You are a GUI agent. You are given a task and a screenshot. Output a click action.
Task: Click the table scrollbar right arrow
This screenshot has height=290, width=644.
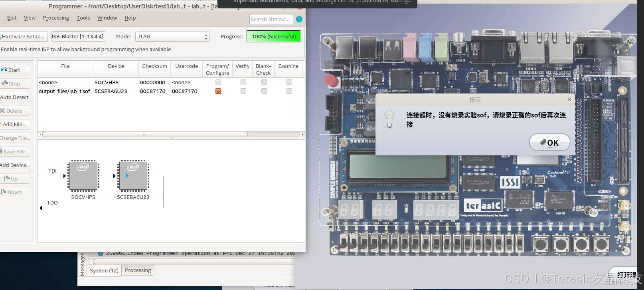[x=302, y=134]
